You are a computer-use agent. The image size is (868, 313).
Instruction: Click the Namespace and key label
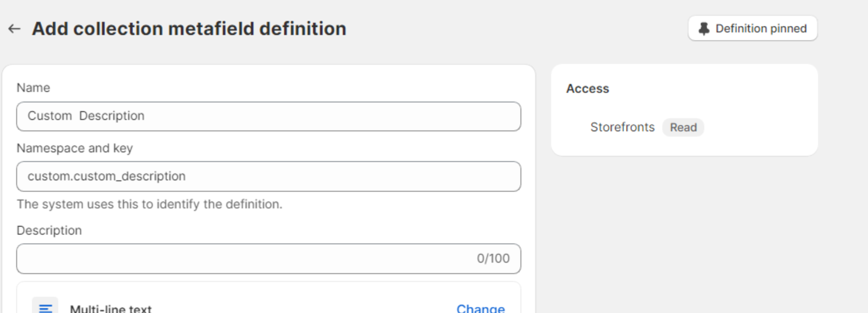click(x=75, y=148)
